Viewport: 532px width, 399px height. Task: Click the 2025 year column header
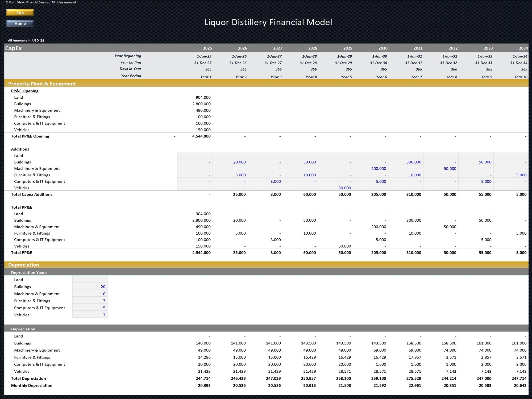(x=207, y=48)
